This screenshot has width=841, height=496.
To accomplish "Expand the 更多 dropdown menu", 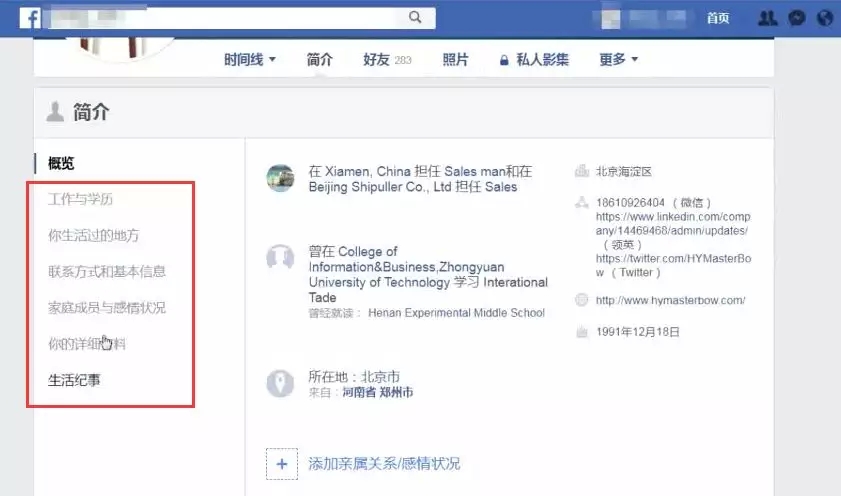I will point(618,60).
